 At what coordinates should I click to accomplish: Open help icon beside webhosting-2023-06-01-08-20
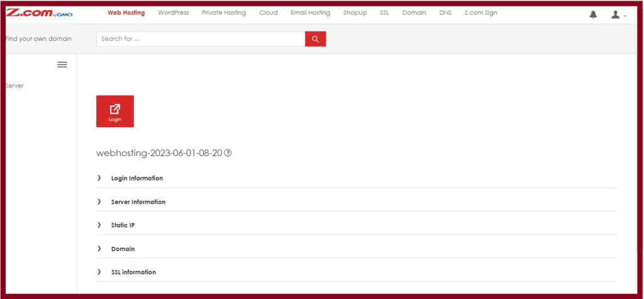coord(228,153)
